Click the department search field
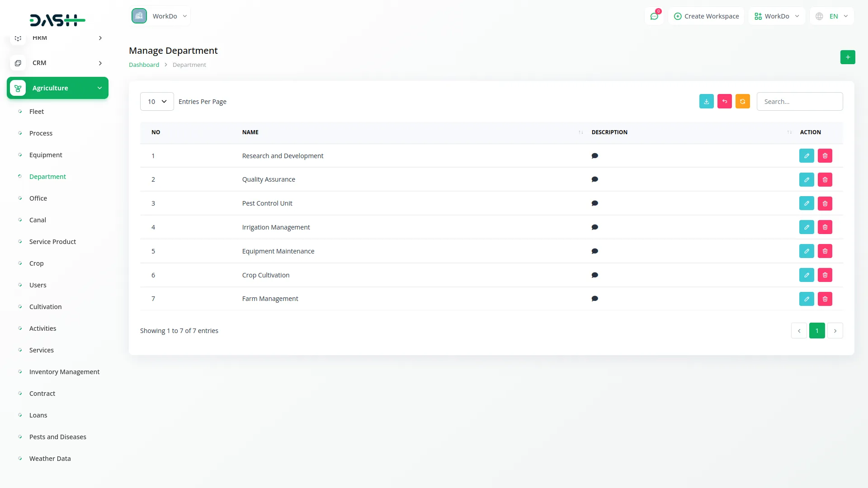This screenshot has width=868, height=488. [x=799, y=102]
